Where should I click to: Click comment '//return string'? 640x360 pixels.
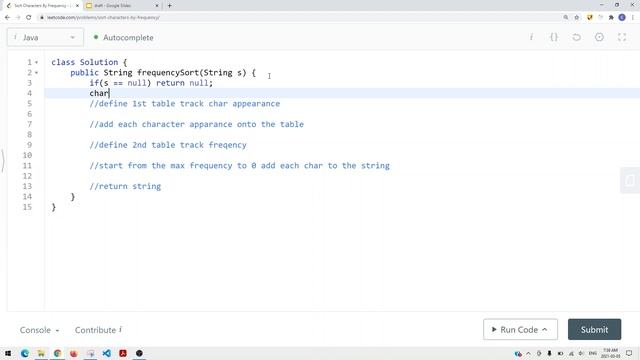(x=125, y=186)
